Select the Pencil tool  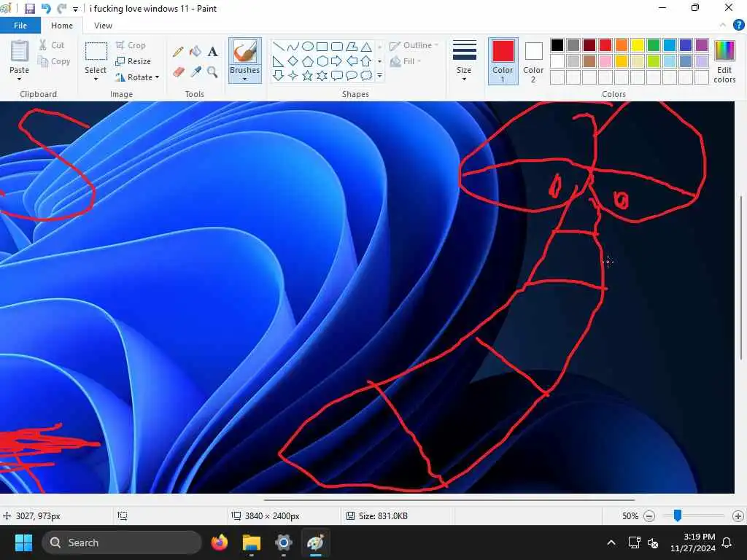[179, 52]
